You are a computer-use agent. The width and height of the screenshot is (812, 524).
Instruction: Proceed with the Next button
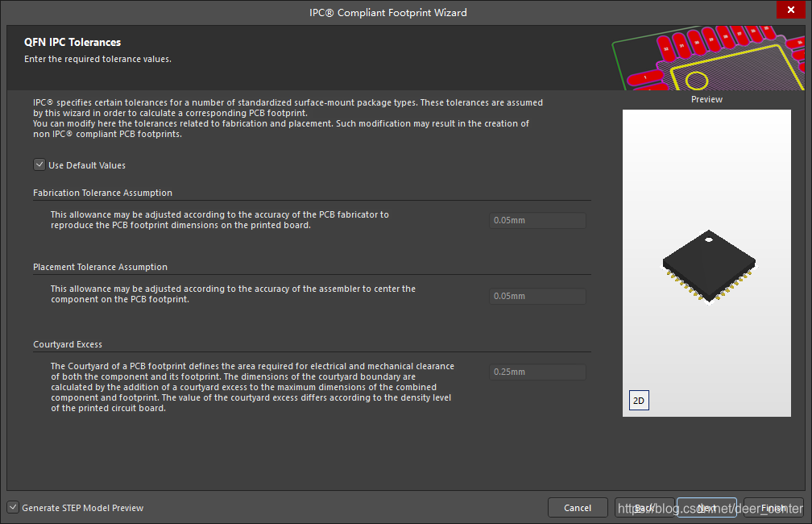pyautogui.click(x=706, y=508)
